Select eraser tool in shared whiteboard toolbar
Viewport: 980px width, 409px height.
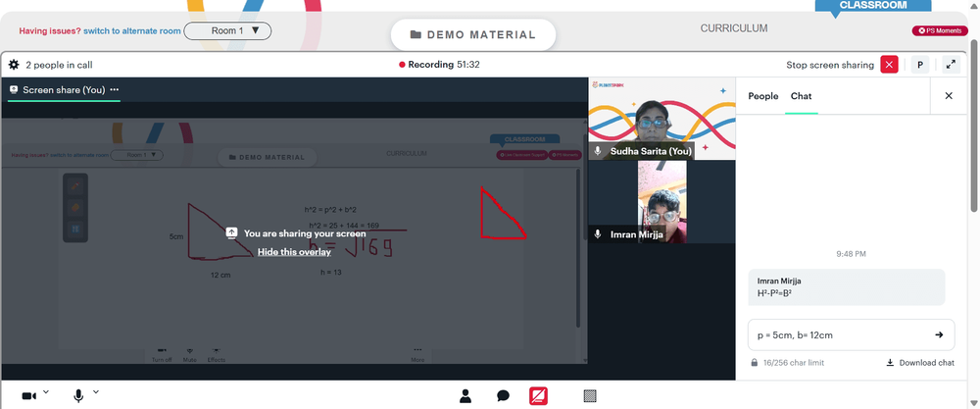tap(75, 208)
